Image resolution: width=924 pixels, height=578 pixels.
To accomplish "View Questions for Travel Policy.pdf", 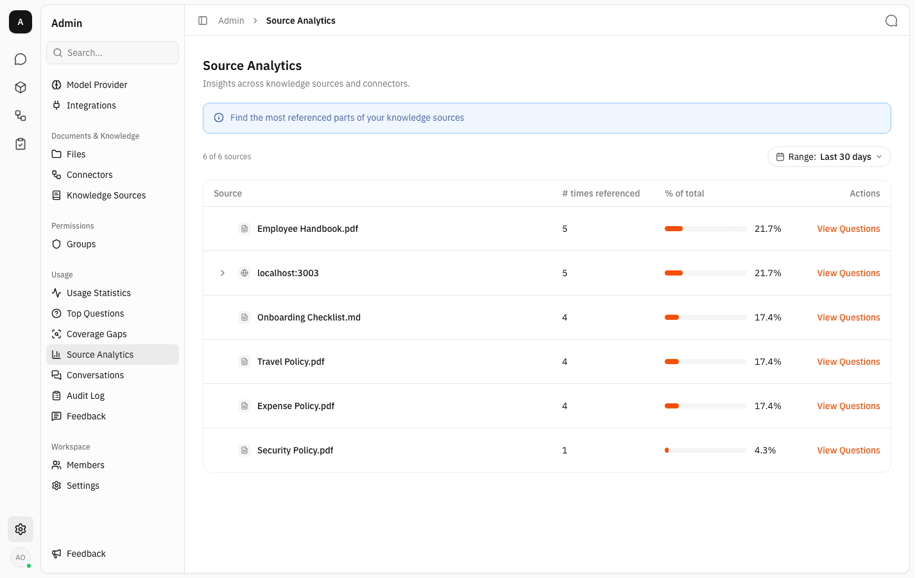I will click(x=848, y=362).
